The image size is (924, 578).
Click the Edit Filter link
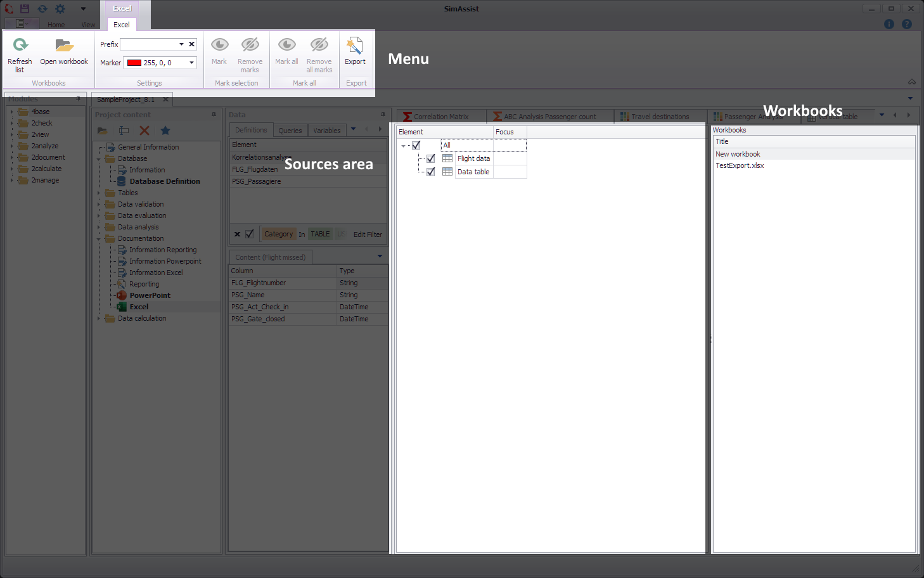pyautogui.click(x=368, y=234)
